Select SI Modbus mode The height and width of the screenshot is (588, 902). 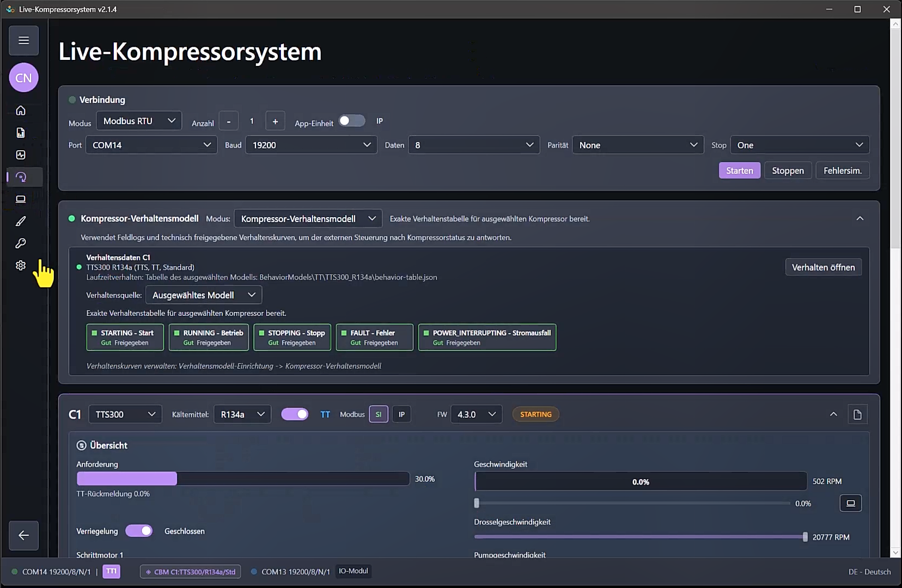click(x=379, y=414)
